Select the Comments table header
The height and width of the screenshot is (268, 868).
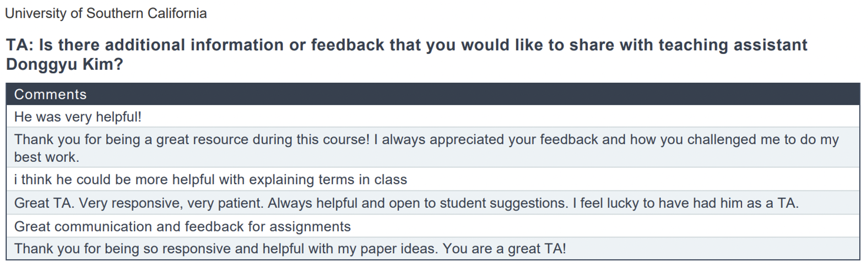(x=433, y=94)
